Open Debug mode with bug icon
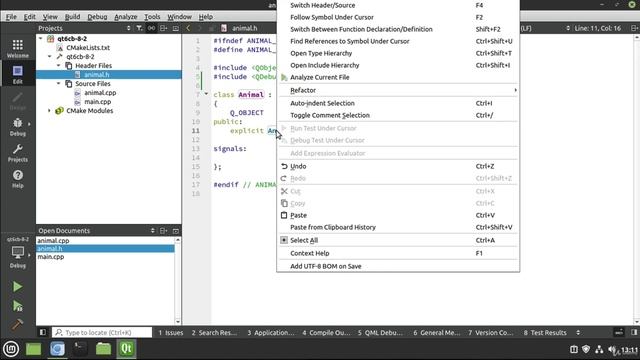 click(18, 127)
